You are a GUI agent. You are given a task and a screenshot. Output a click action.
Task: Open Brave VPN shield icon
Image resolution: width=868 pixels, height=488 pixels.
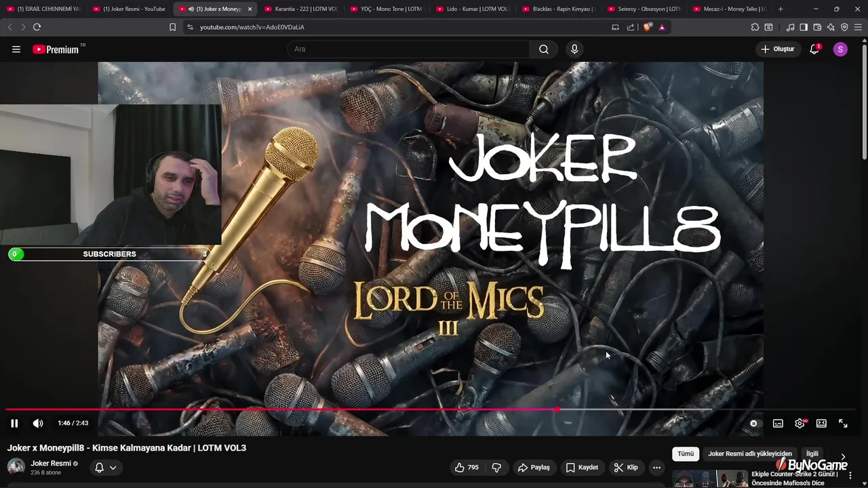(844, 27)
